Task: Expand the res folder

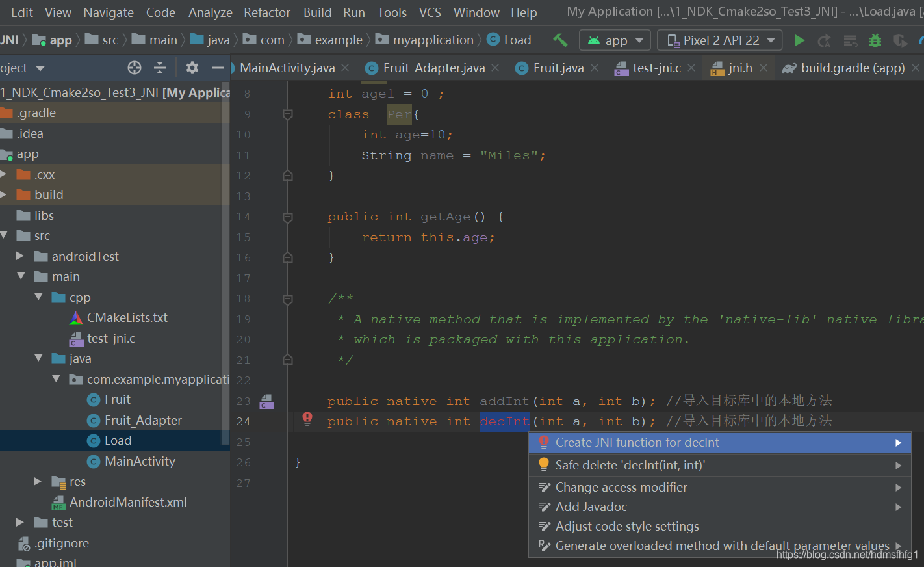Action: (x=38, y=481)
